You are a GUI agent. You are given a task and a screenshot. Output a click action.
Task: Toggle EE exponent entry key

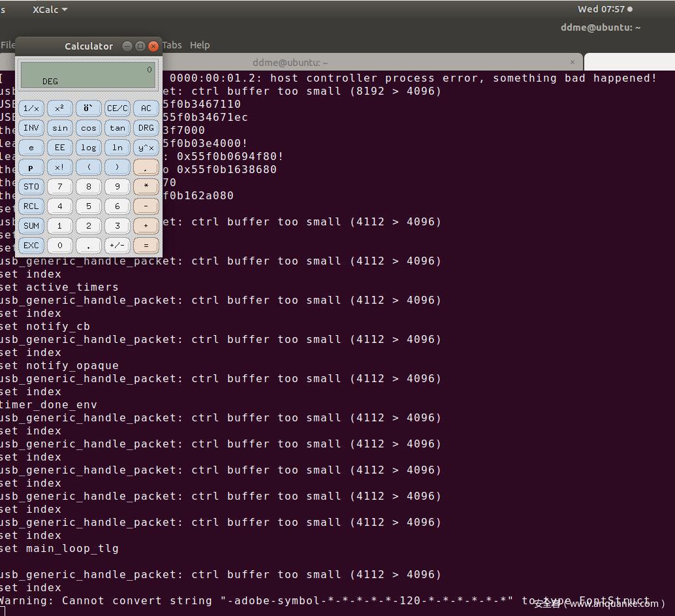(x=59, y=148)
